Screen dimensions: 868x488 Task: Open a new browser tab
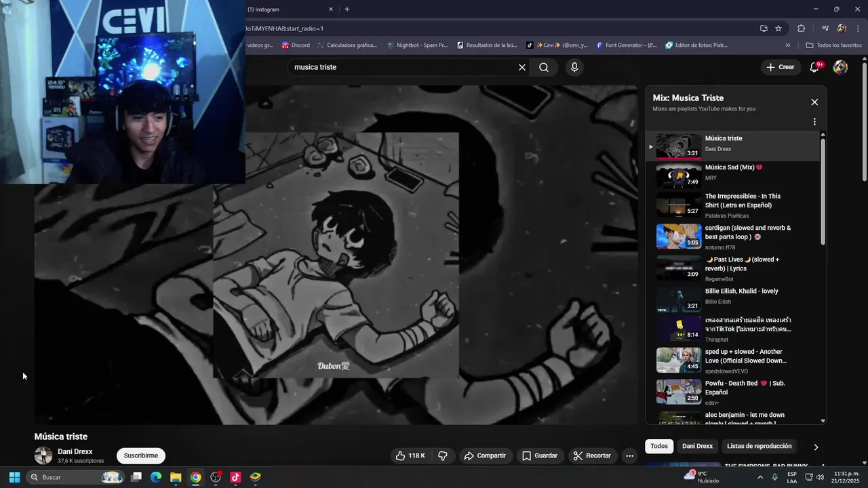point(347,9)
